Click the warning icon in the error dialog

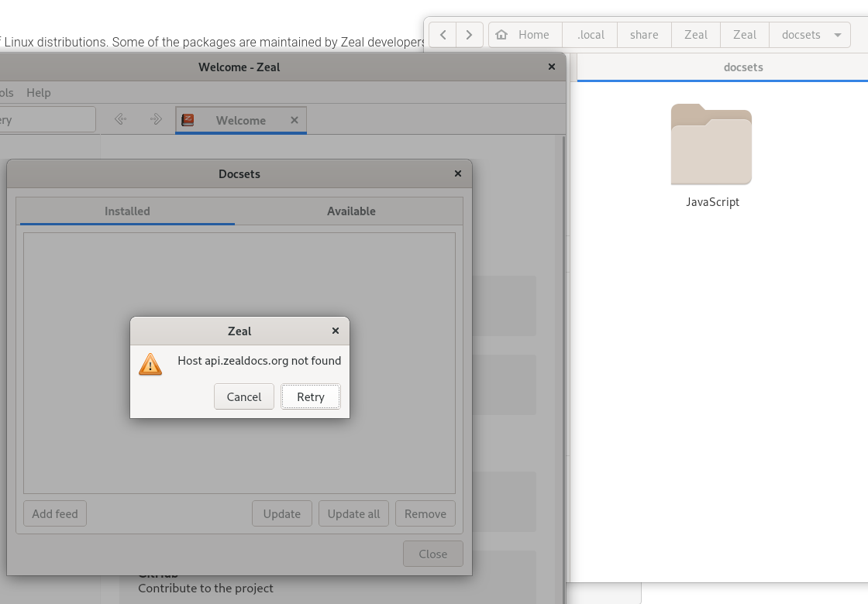(x=150, y=364)
